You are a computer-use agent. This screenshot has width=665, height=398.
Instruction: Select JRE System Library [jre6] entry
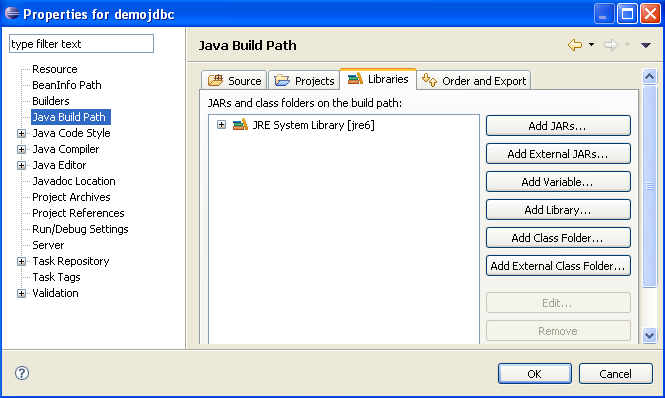click(x=313, y=125)
